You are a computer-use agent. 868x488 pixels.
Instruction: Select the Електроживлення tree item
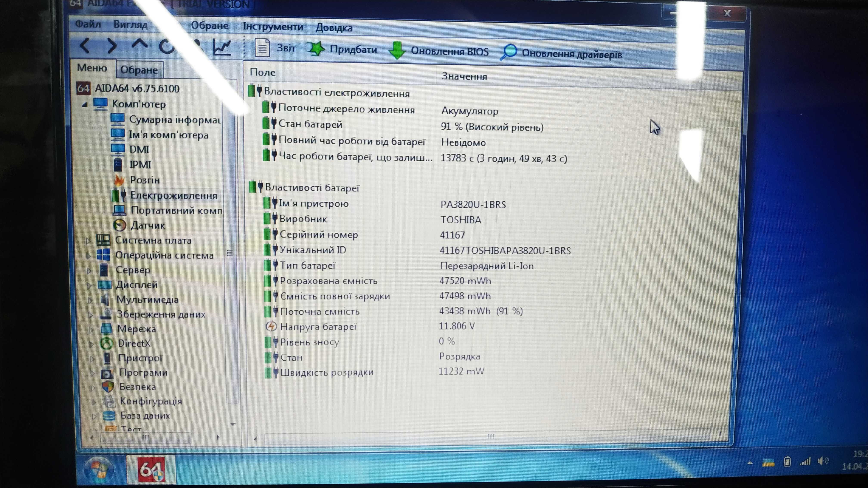(165, 195)
